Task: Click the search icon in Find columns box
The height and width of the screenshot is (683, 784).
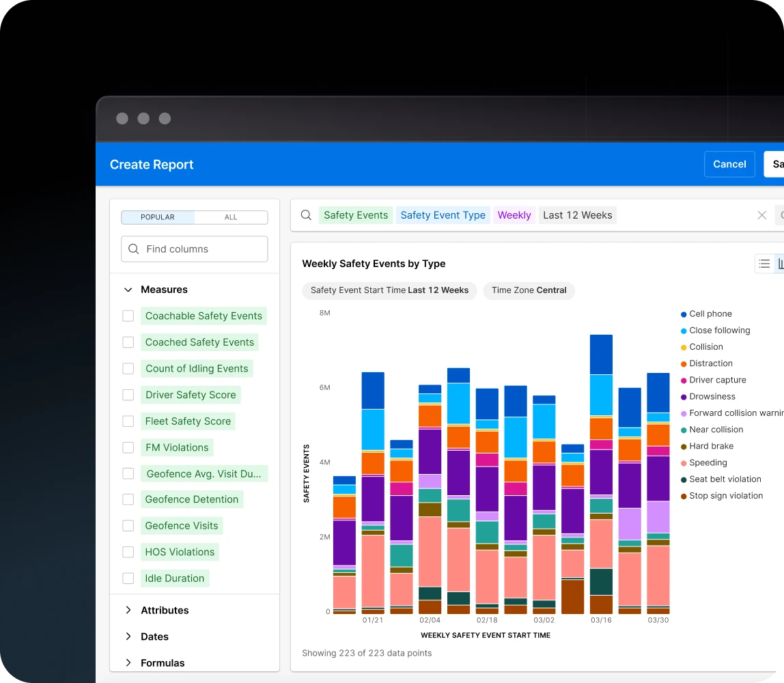Action: [x=134, y=249]
